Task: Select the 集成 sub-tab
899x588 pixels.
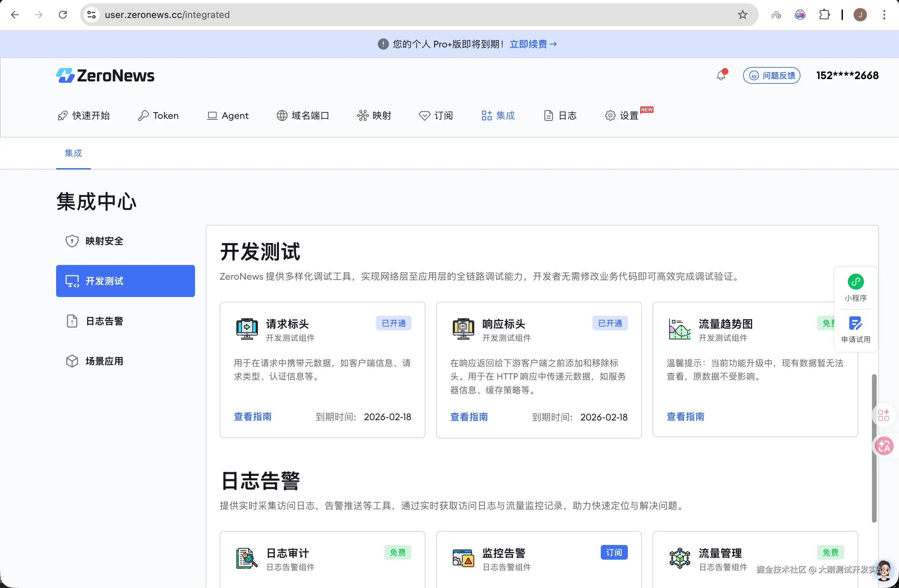Action: point(73,153)
